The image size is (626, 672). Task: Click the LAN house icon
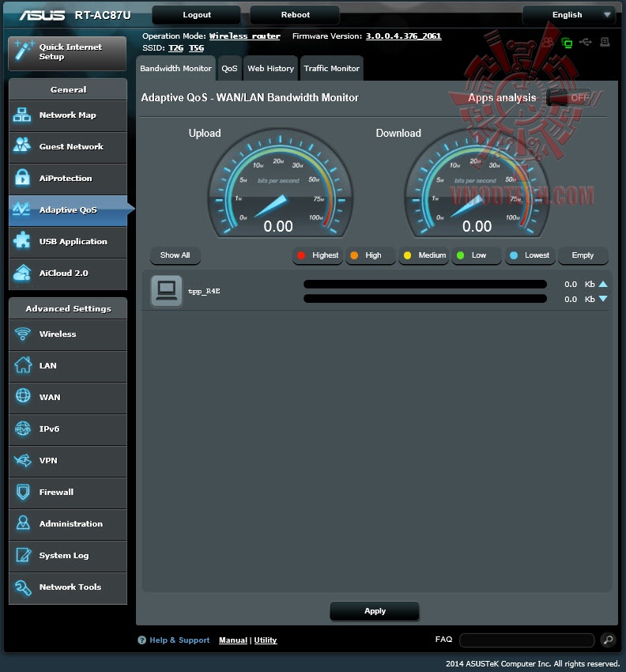(23, 365)
